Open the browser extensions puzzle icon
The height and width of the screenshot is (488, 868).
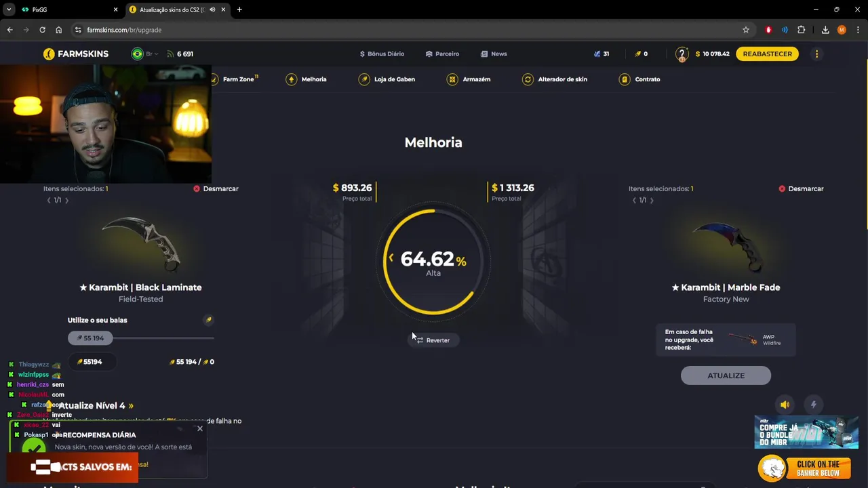802,30
